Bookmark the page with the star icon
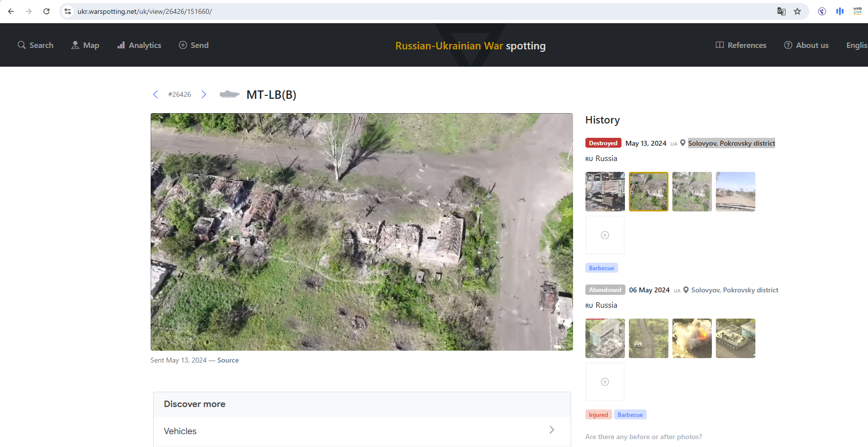Viewport: 868px width, 447px height. 797,11
